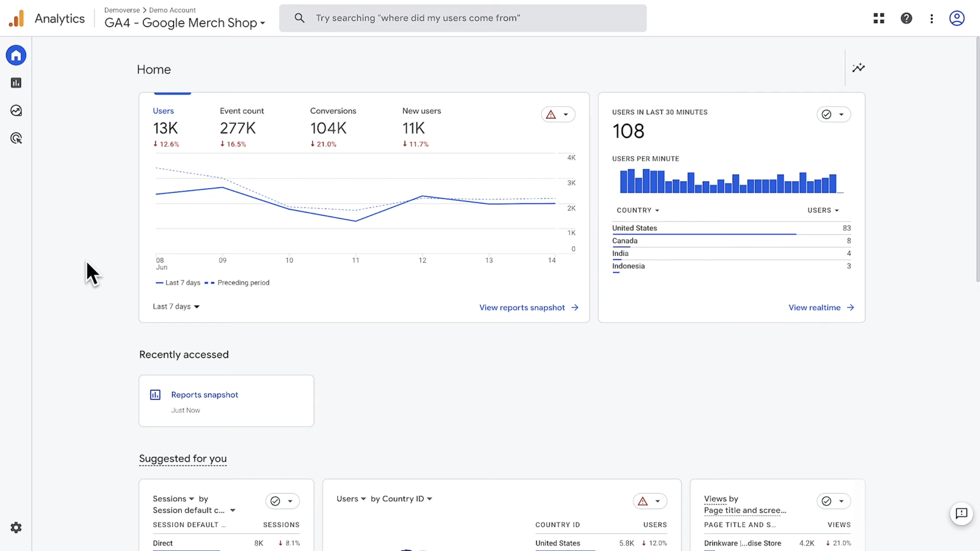Click the feedback chat bubble icon
The width and height of the screenshot is (980, 551).
click(x=961, y=513)
